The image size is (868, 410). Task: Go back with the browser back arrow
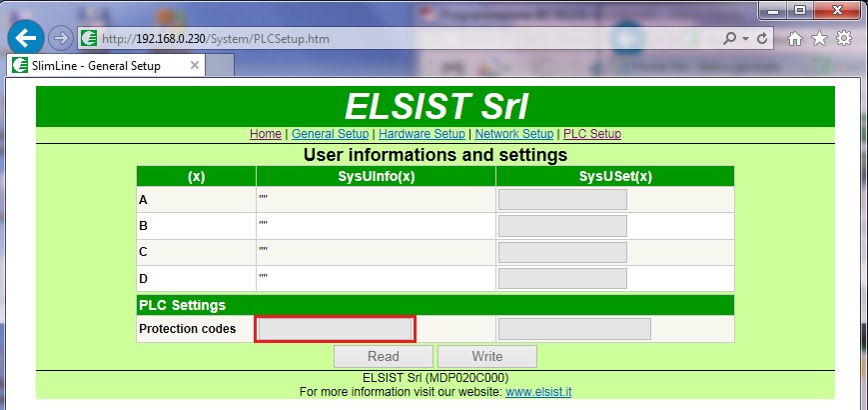coord(25,38)
